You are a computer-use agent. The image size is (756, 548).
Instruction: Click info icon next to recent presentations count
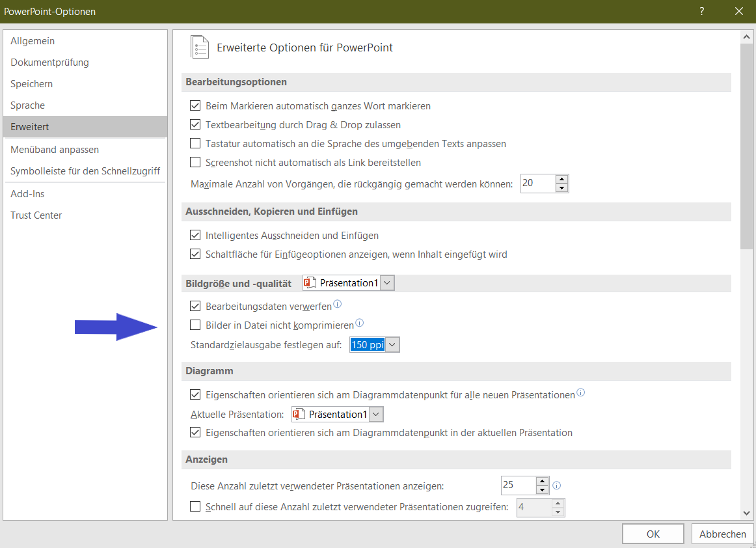point(557,486)
